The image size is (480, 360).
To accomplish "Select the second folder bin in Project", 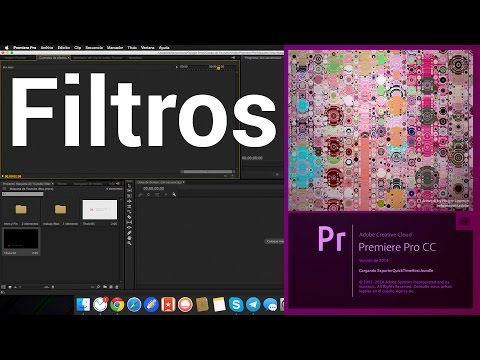I will tap(60, 209).
